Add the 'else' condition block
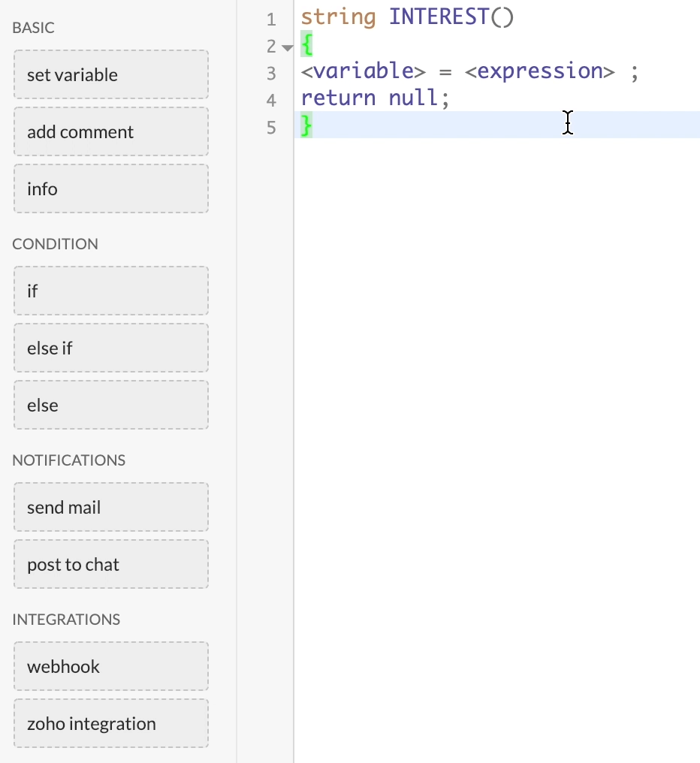 [x=110, y=406]
